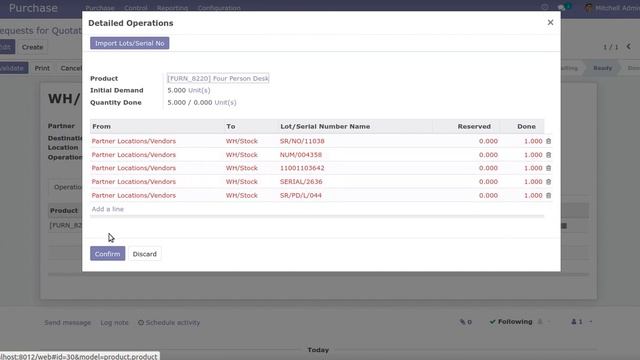Open the Four Person Desk product field
The width and height of the screenshot is (640, 360).
pos(218,78)
